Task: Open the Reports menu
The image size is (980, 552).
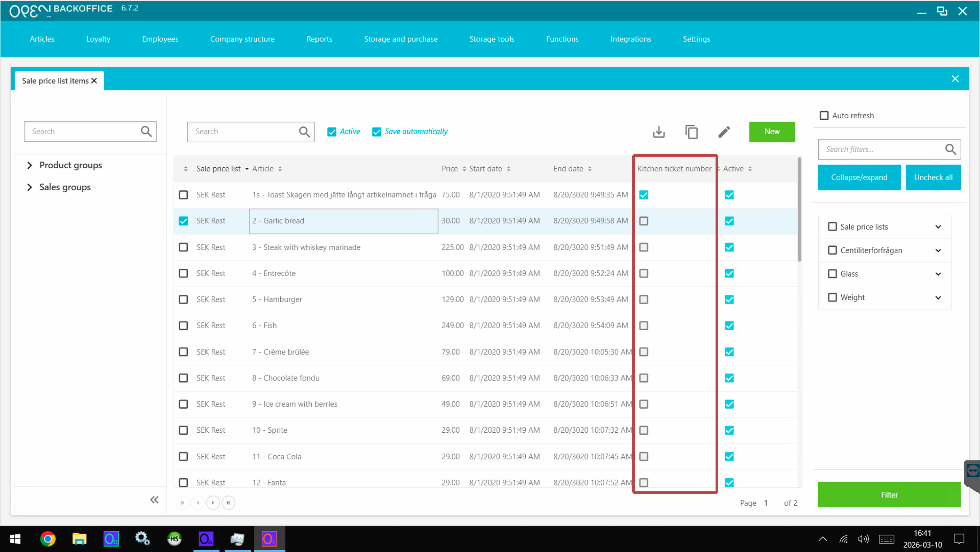Action: coord(319,39)
